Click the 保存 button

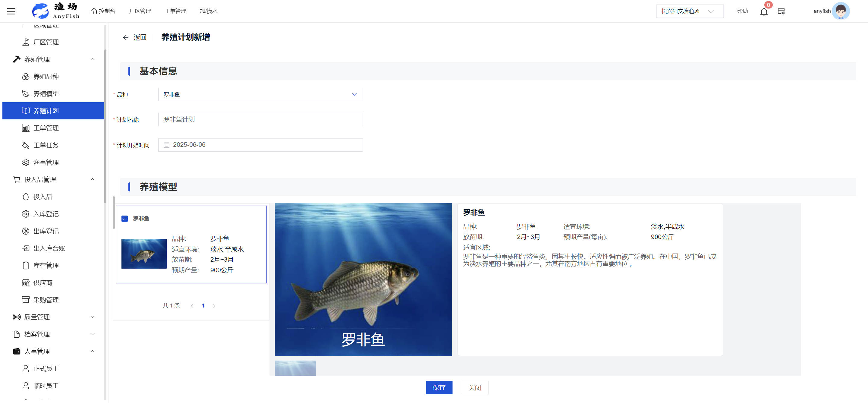(439, 387)
